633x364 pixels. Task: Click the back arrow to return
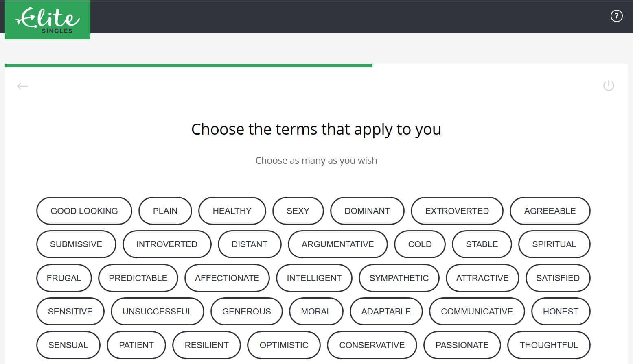tap(22, 86)
